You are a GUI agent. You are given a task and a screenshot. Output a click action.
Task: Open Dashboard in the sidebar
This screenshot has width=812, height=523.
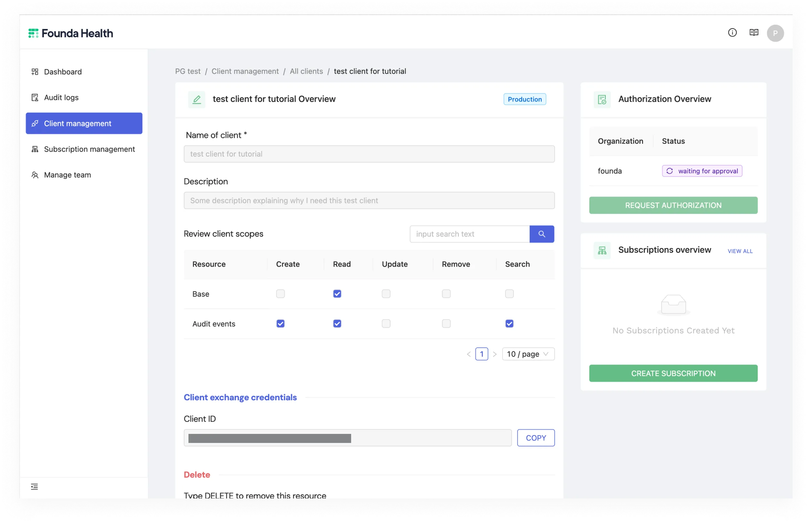click(x=84, y=72)
